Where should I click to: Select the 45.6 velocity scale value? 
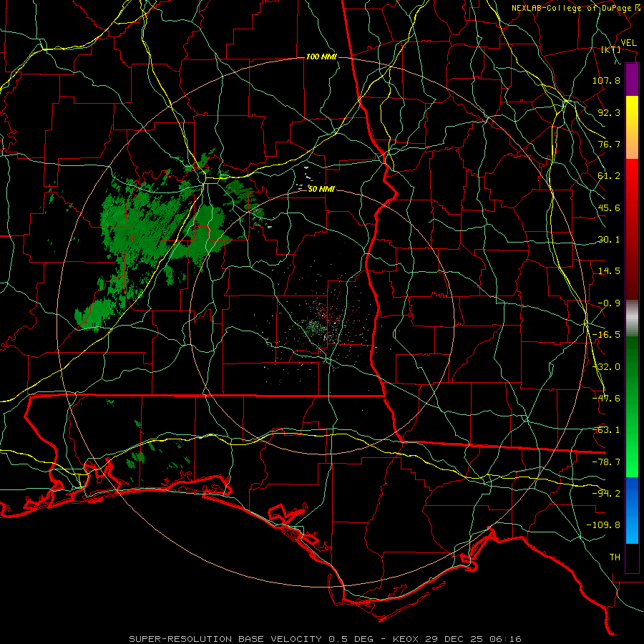click(x=609, y=208)
